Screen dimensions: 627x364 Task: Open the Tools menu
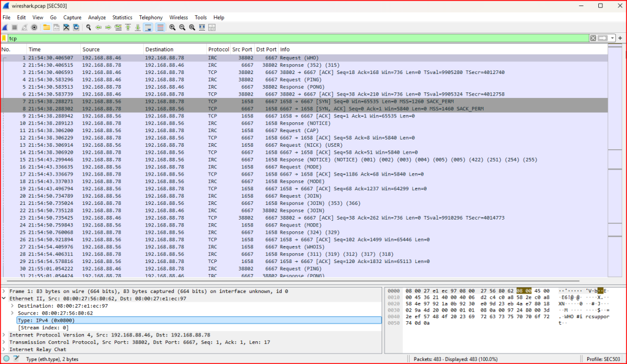coord(201,18)
